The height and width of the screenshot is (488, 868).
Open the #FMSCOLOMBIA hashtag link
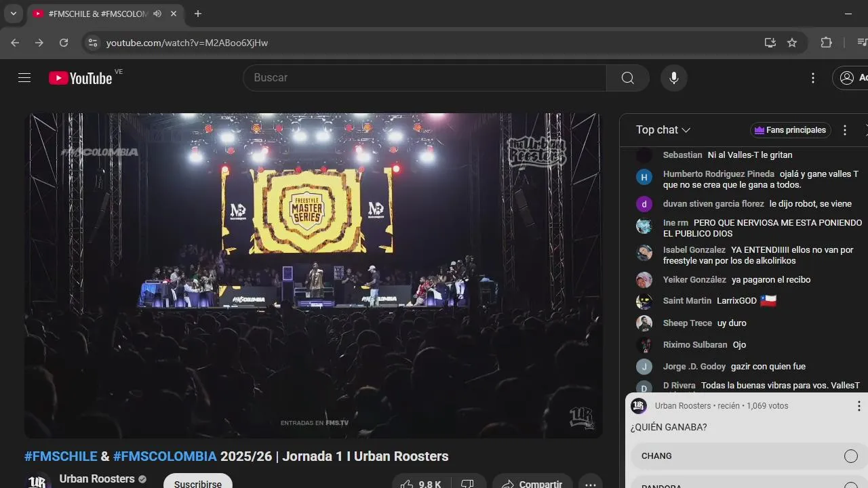165,456
